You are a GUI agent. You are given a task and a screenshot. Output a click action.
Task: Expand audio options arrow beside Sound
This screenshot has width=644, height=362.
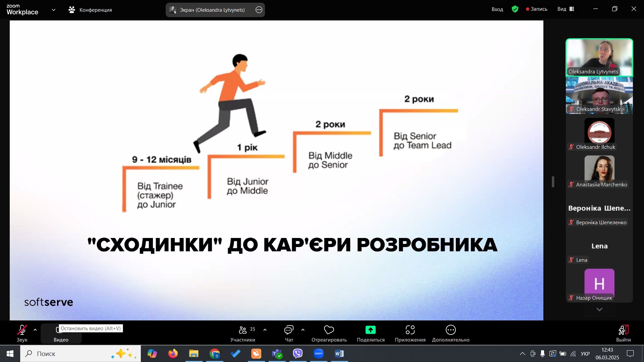(35, 330)
